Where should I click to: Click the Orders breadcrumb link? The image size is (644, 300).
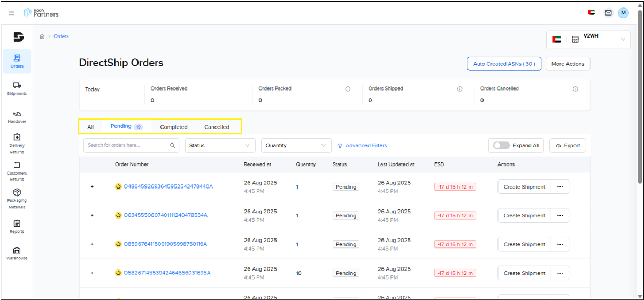coord(61,36)
